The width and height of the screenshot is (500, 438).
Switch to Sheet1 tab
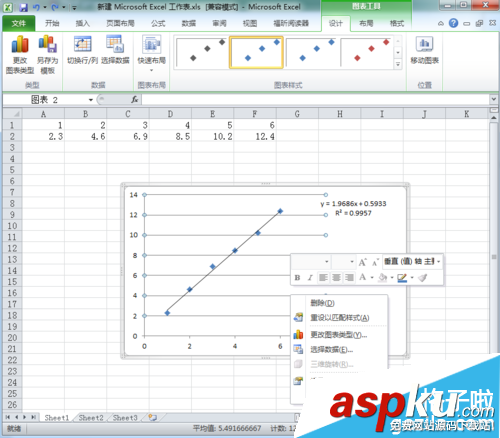coord(57,417)
